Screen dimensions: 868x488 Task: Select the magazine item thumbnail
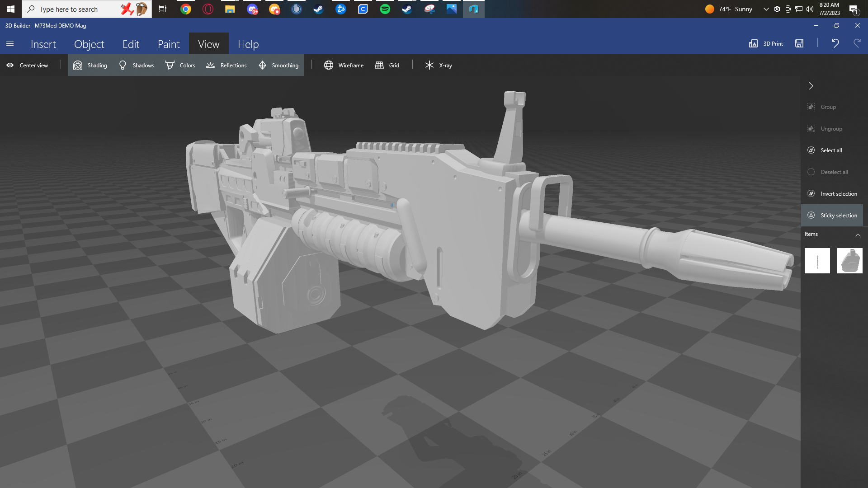point(849,261)
